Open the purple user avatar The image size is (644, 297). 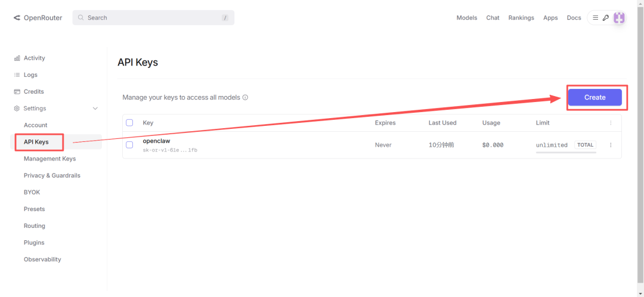(x=619, y=18)
